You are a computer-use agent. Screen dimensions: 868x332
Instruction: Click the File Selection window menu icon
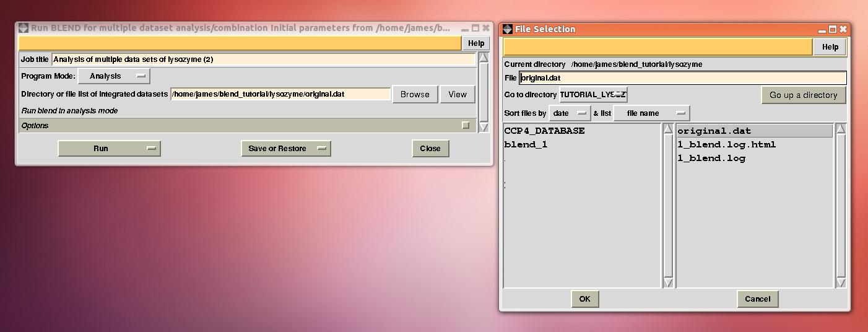click(x=507, y=29)
